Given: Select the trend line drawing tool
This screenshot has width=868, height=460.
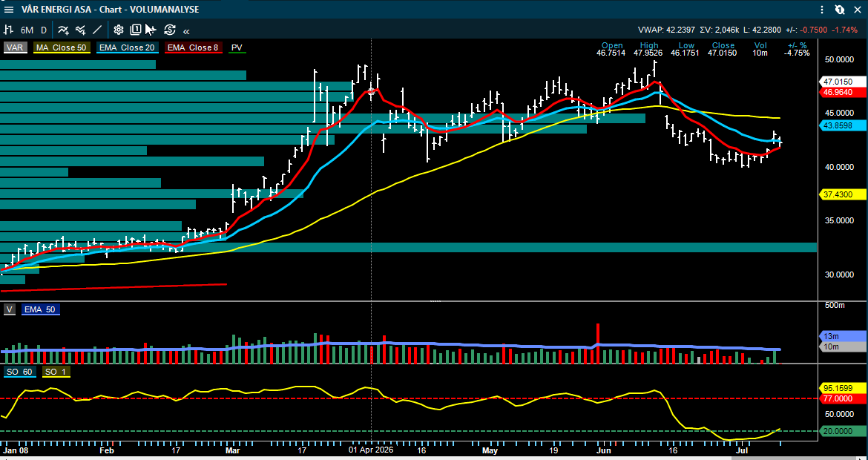Looking at the screenshot, I should click(x=97, y=30).
